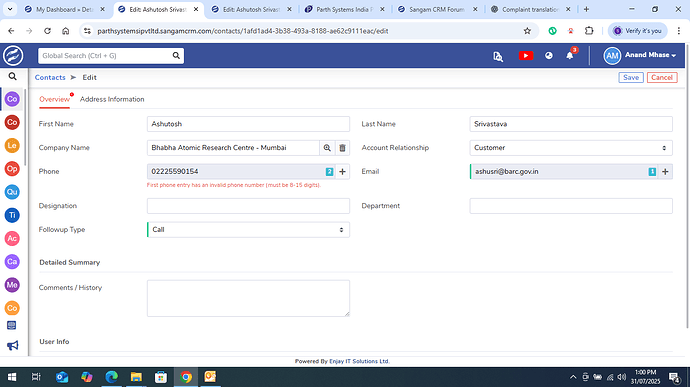690x387 pixels.
Task: Open Outlook from the taskbar
Action: 62,377
